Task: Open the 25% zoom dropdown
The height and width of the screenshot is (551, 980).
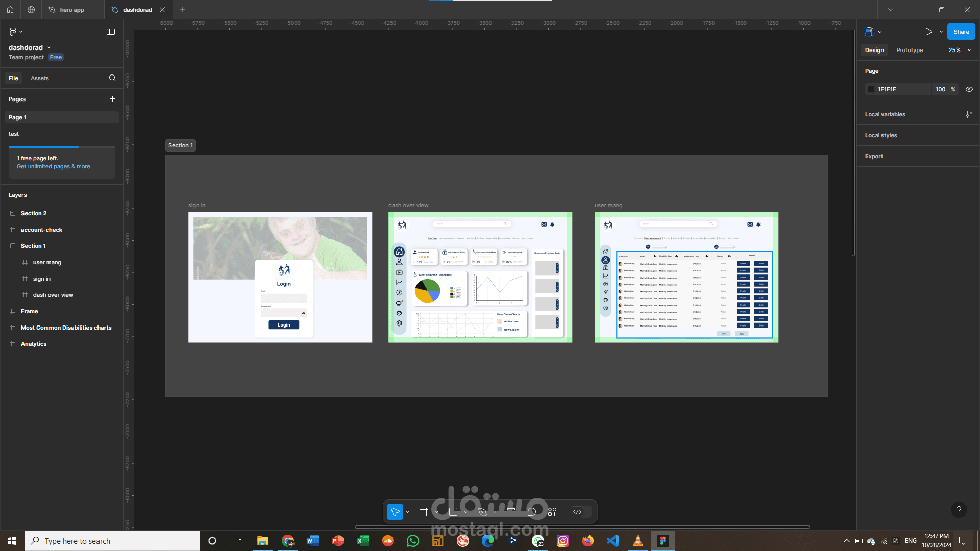Action: pyautogui.click(x=960, y=50)
